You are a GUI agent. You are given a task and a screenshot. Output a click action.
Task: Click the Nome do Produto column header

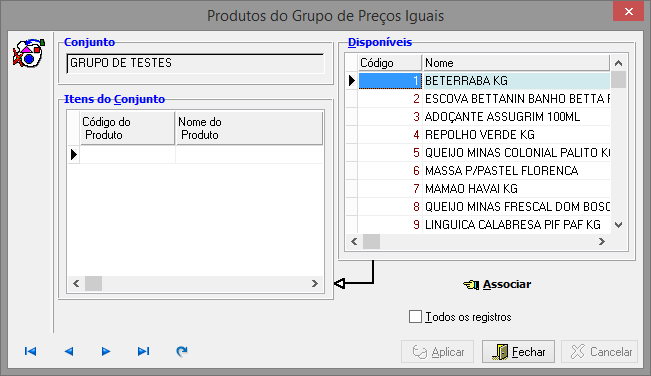[249, 128]
